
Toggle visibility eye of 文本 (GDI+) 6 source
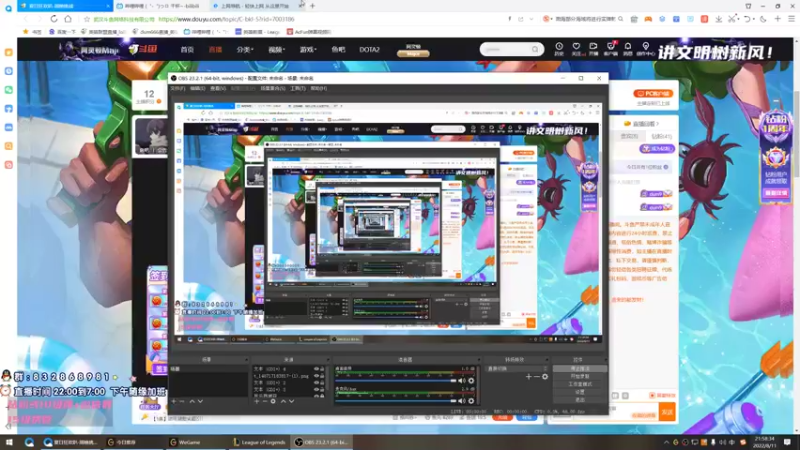pos(316,369)
